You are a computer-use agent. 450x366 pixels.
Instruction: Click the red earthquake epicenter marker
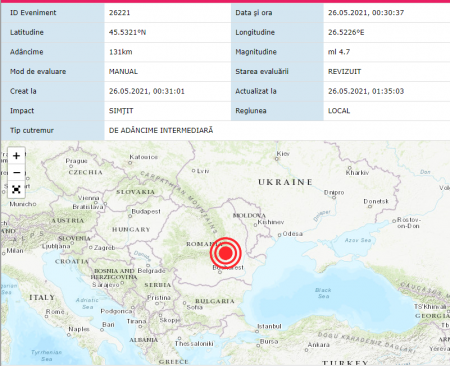point(226,253)
